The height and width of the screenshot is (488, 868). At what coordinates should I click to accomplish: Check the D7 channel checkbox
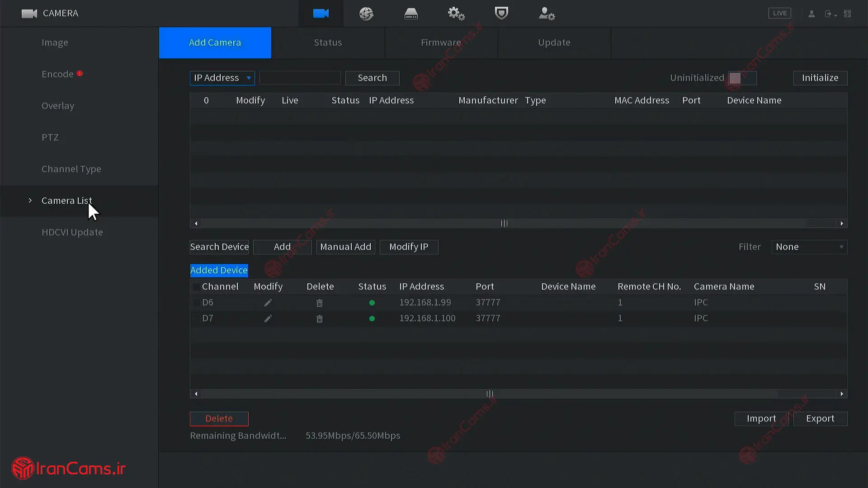tap(196, 319)
